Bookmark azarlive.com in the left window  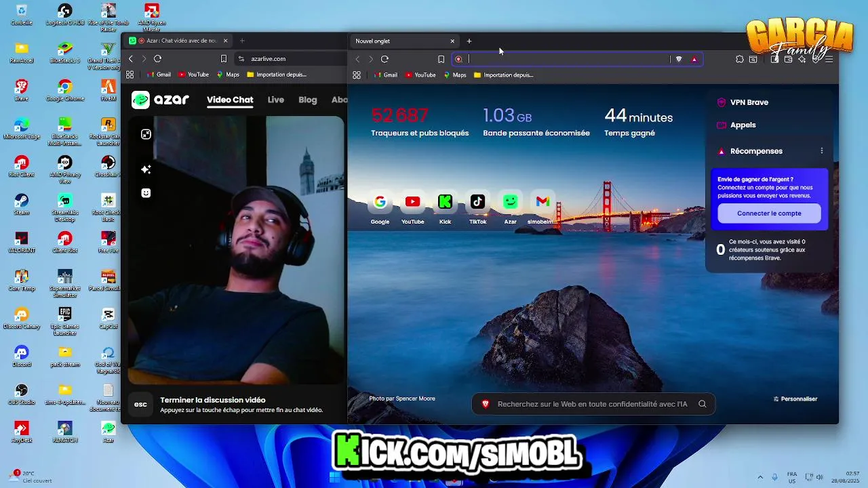click(224, 59)
